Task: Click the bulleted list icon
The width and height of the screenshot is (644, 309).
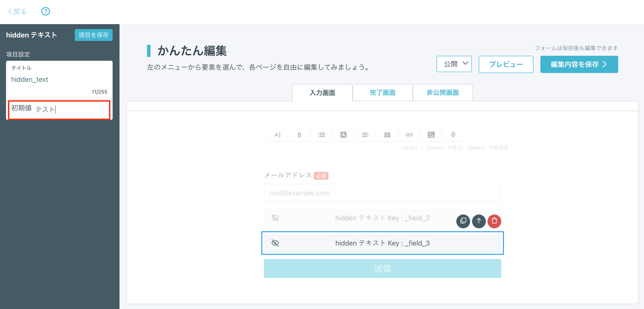Action: (x=321, y=135)
